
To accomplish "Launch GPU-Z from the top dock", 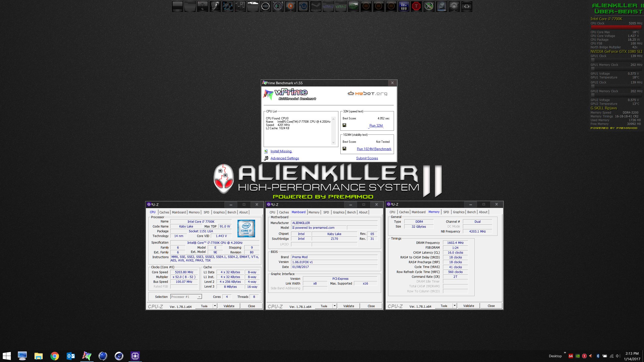I will (341, 7).
